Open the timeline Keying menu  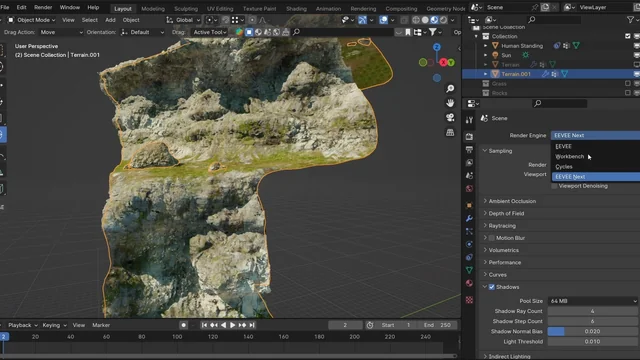coord(54,325)
